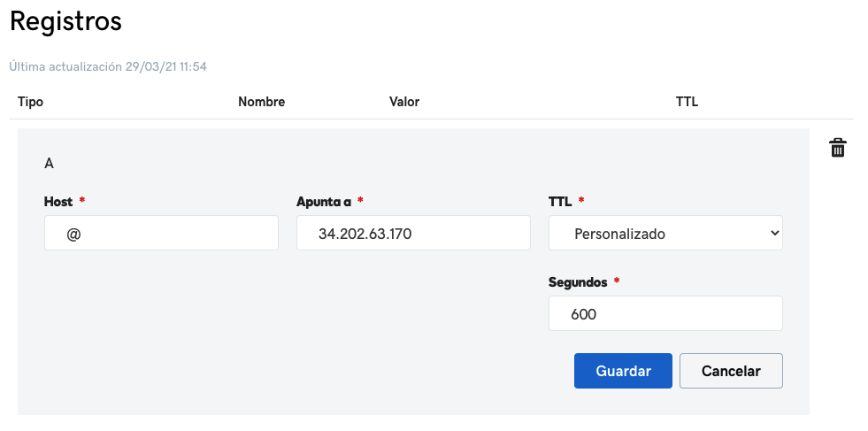Click the Última actualización timestamp text
Screen dimensions: 868x431
pyautogui.click(x=108, y=66)
